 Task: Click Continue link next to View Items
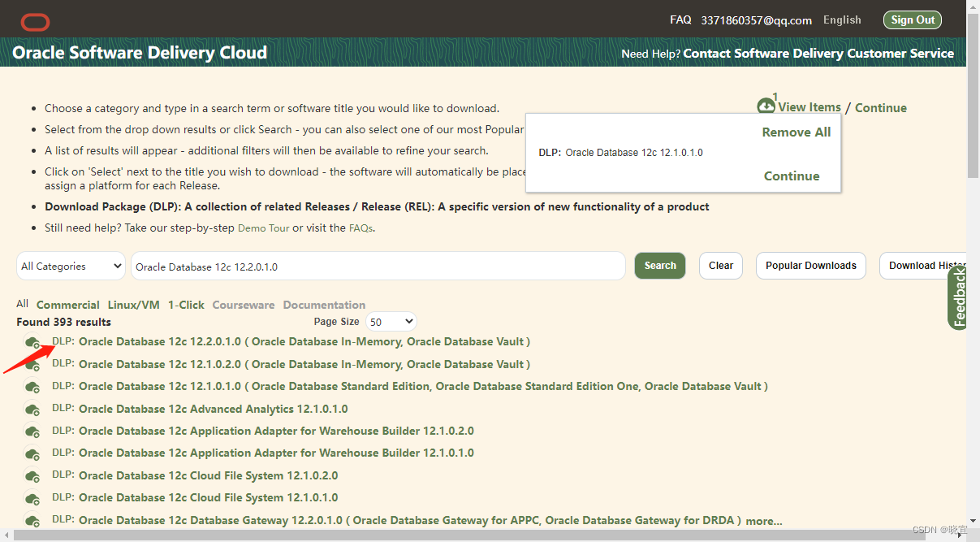(881, 107)
